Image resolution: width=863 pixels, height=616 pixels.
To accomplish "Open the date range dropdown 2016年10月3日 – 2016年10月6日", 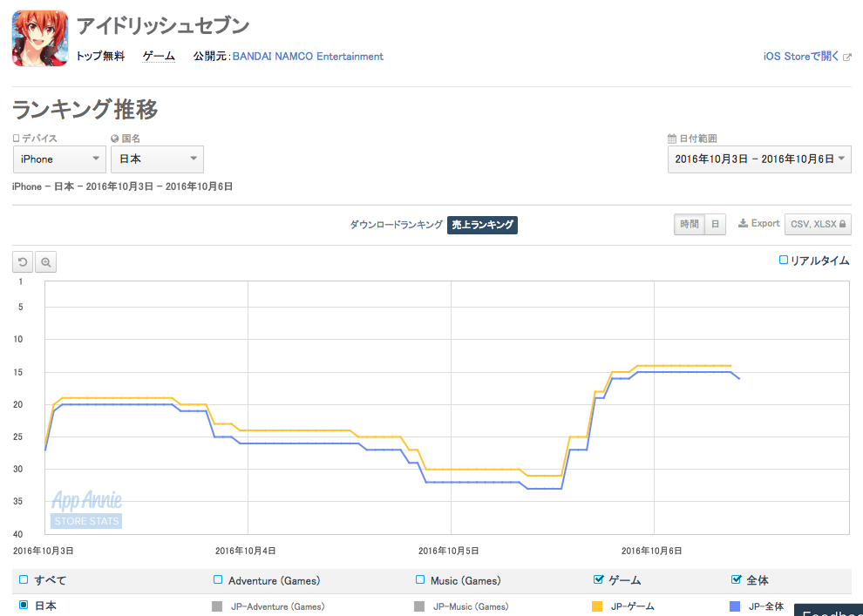I will [x=759, y=159].
